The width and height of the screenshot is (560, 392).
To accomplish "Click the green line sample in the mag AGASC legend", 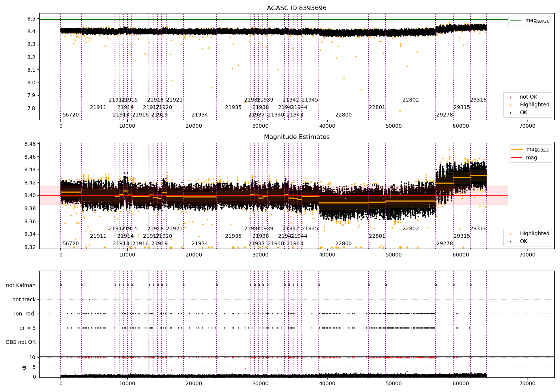I will [516, 21].
